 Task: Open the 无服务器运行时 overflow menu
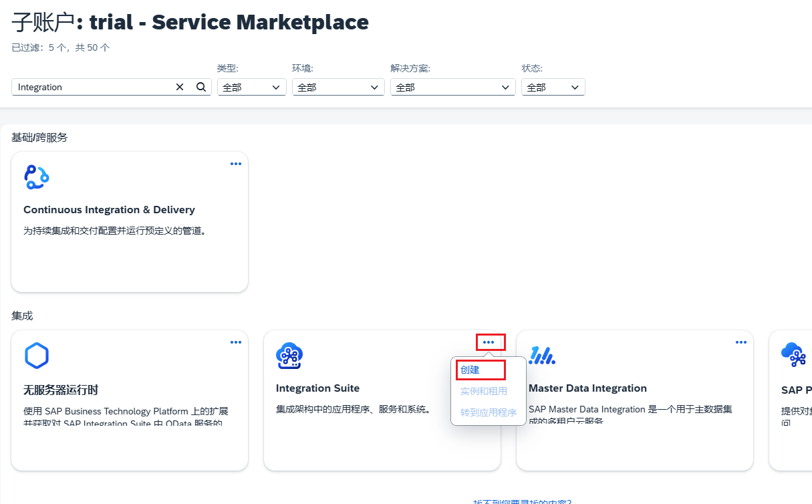[235, 342]
